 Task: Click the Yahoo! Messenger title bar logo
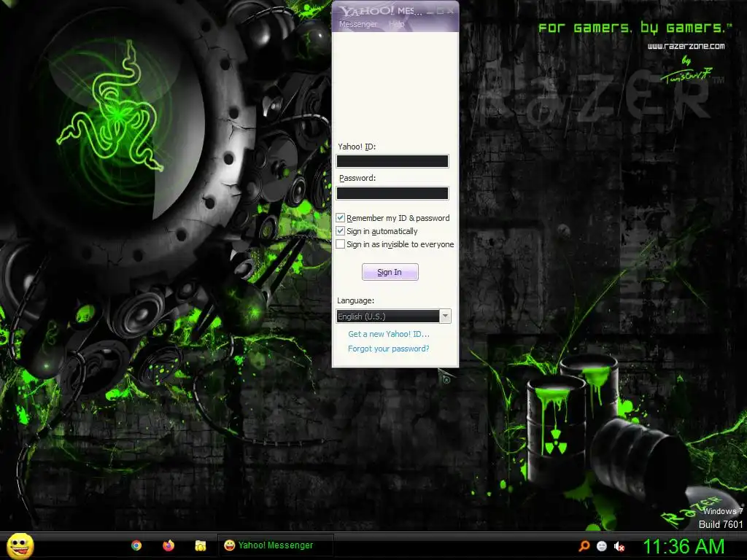367,11
